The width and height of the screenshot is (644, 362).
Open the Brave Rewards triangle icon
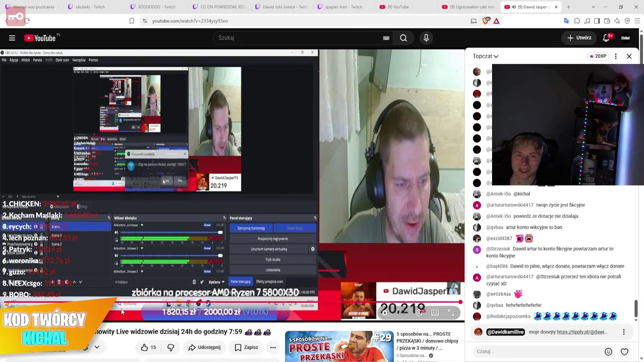496,21
